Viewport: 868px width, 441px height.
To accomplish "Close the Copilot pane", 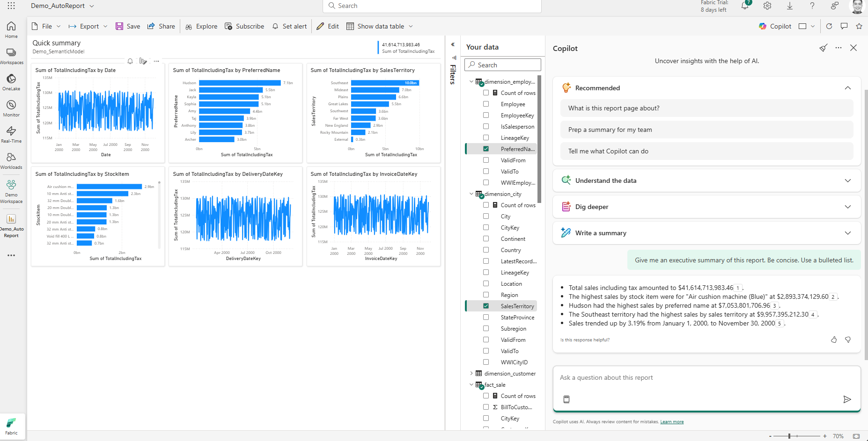I will pyautogui.click(x=853, y=48).
